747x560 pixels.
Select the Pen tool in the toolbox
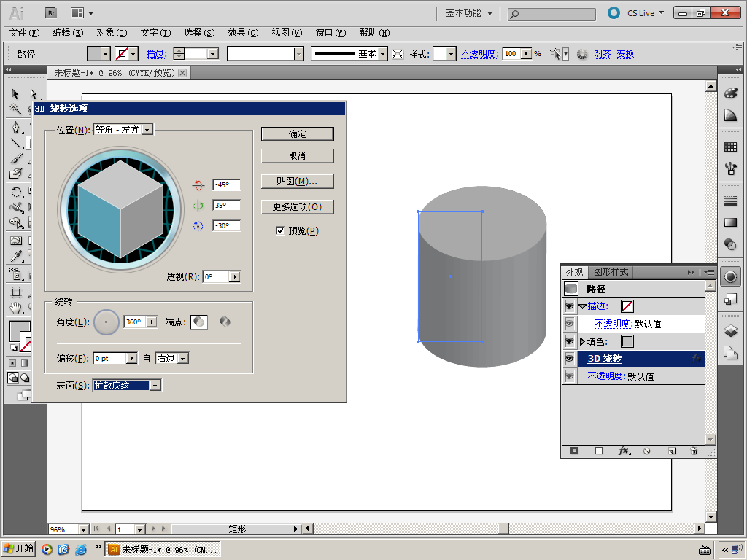[x=15, y=127]
